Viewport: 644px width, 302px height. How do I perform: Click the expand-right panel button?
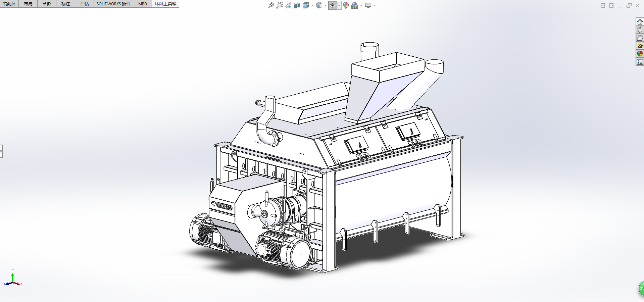[611, 5]
